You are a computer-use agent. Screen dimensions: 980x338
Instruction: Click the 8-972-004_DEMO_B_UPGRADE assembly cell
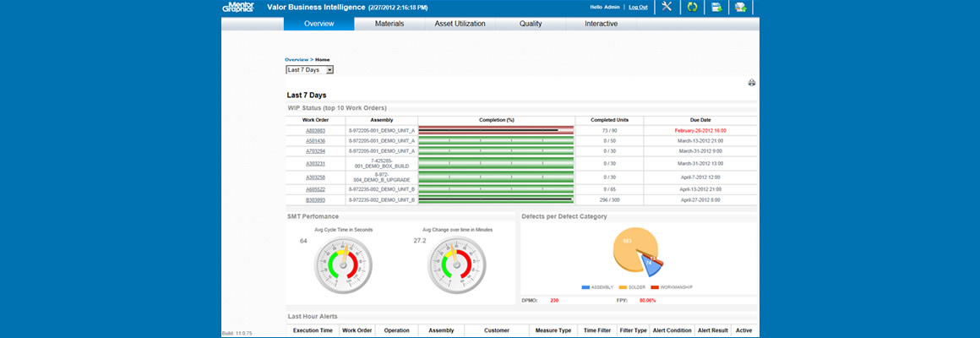[x=381, y=177]
